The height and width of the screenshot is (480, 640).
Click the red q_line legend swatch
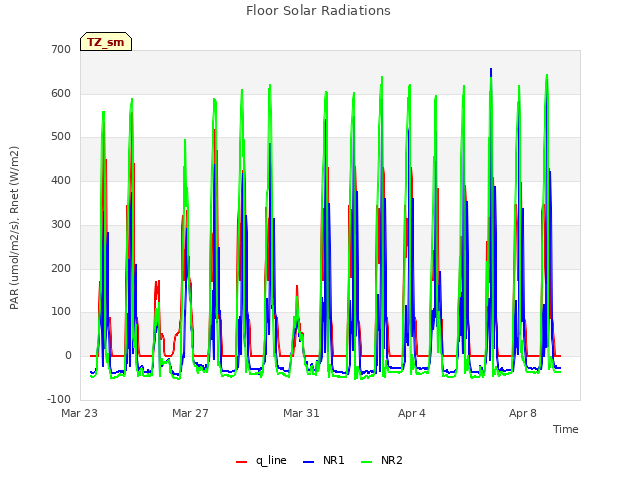click(x=241, y=462)
